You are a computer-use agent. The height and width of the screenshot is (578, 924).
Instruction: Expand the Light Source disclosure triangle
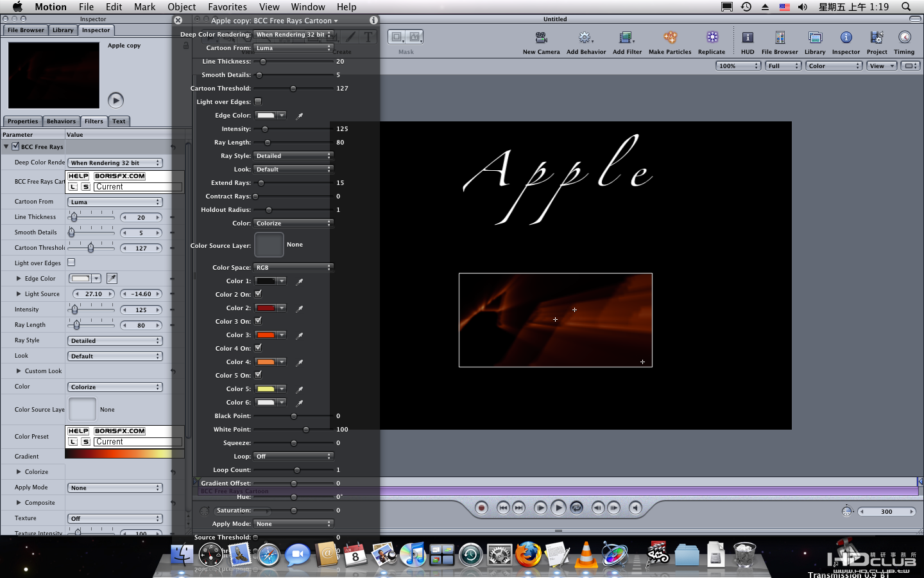(x=19, y=294)
